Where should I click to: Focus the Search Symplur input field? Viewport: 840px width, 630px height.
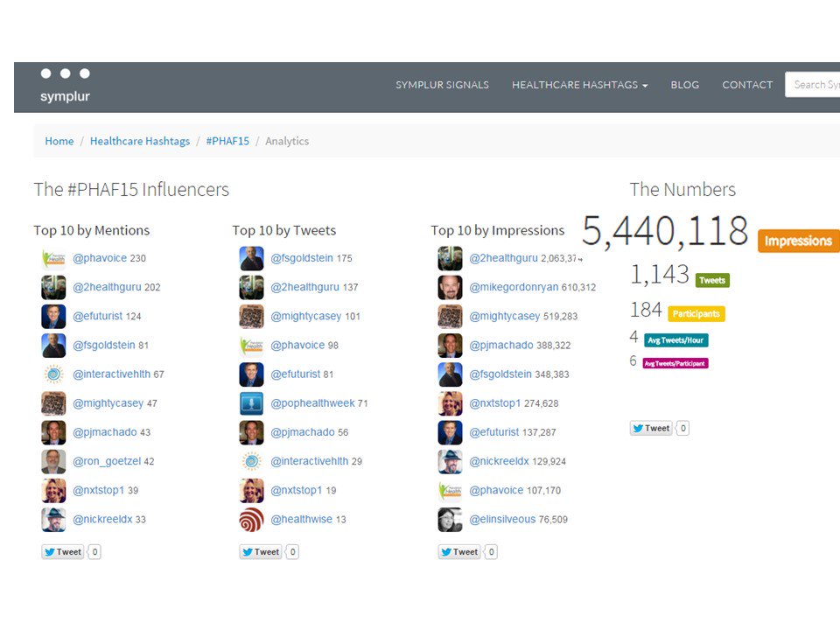tap(813, 85)
